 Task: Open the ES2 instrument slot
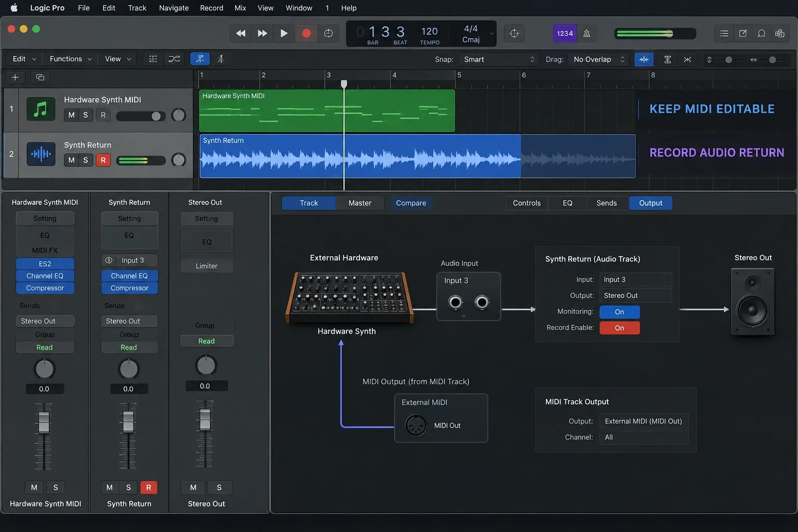pos(45,264)
